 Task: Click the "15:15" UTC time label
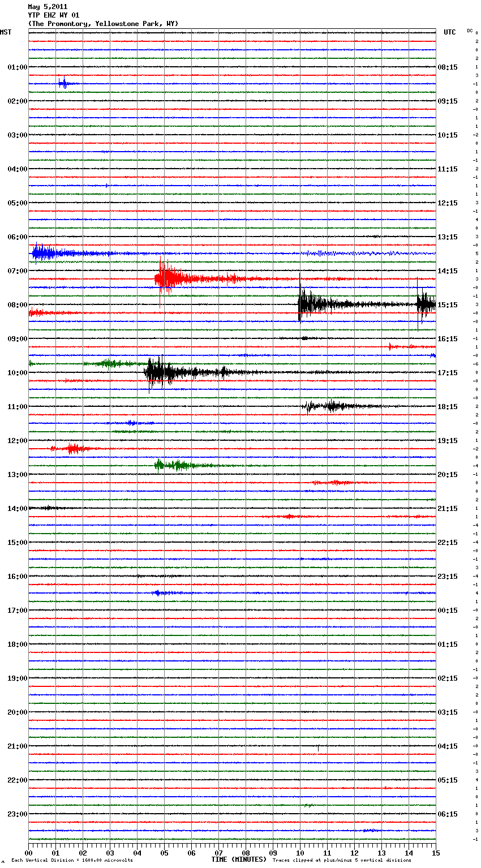tap(448, 305)
